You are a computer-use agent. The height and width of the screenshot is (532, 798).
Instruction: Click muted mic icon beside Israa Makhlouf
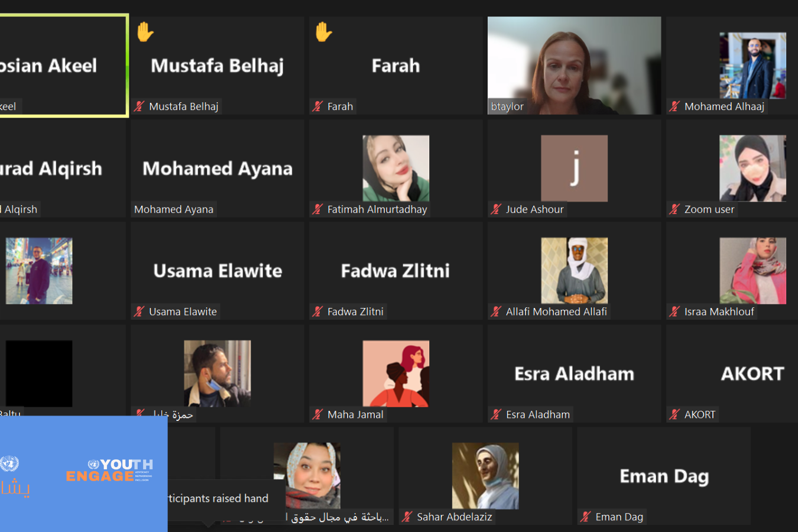click(x=674, y=312)
